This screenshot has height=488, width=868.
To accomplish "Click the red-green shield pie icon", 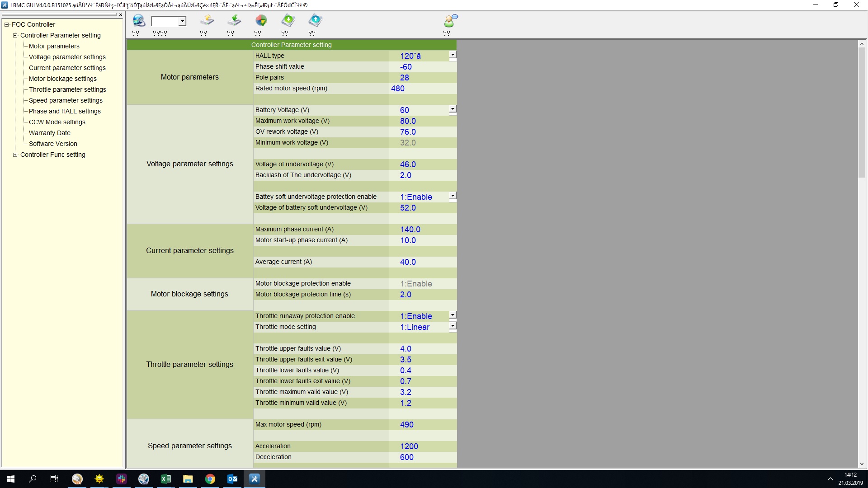I will coord(261,21).
